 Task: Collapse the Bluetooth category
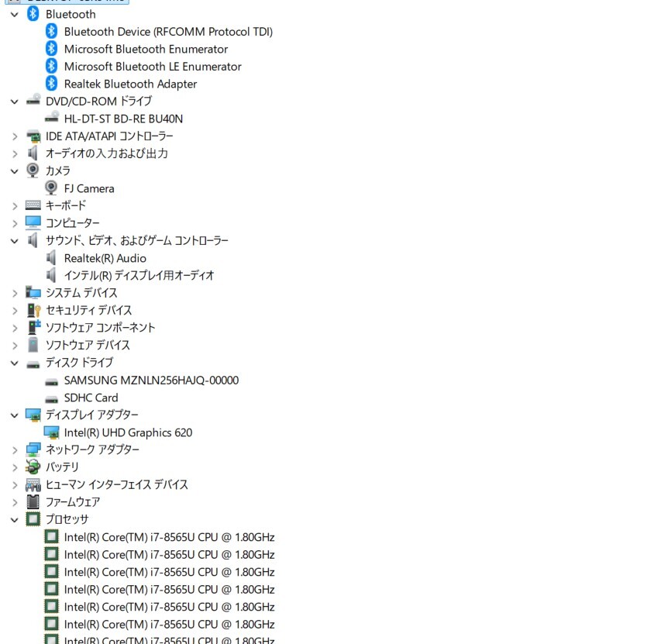(x=15, y=15)
